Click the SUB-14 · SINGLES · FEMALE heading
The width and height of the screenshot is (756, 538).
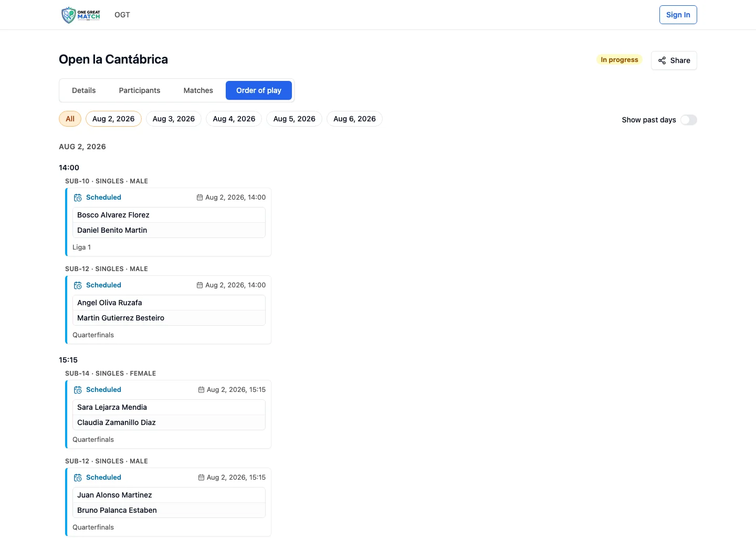111,374
